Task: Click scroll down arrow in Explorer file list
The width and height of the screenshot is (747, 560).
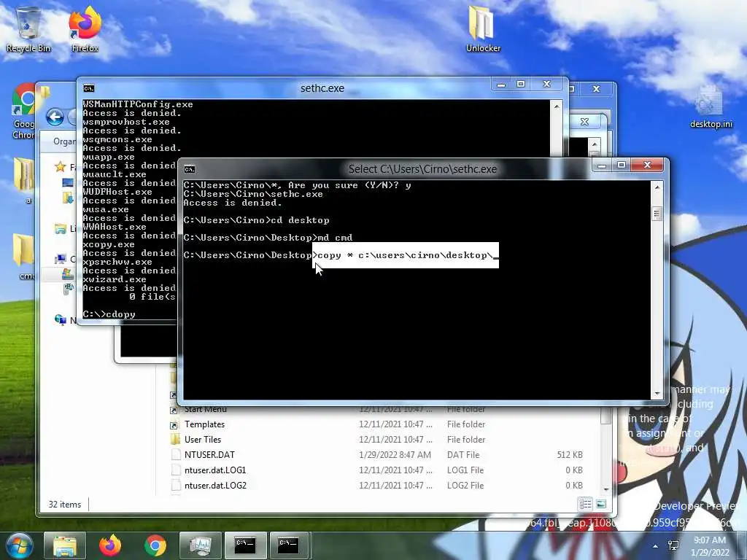Action: [606, 489]
